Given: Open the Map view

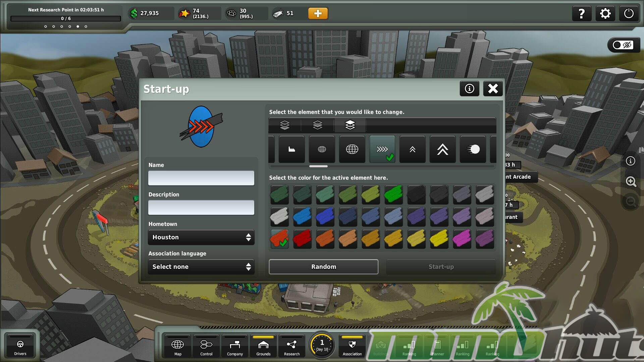Looking at the screenshot, I should [x=178, y=347].
